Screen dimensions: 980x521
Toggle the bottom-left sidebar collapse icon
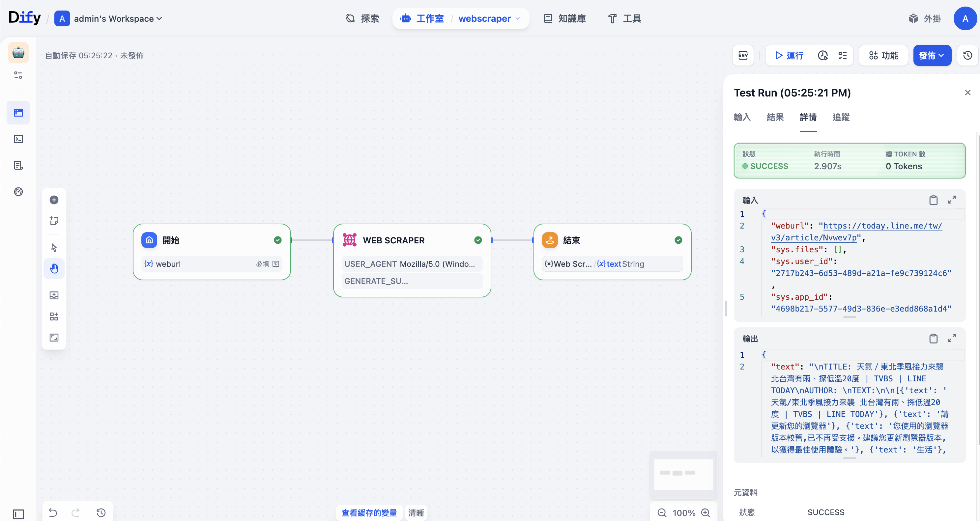click(x=18, y=514)
